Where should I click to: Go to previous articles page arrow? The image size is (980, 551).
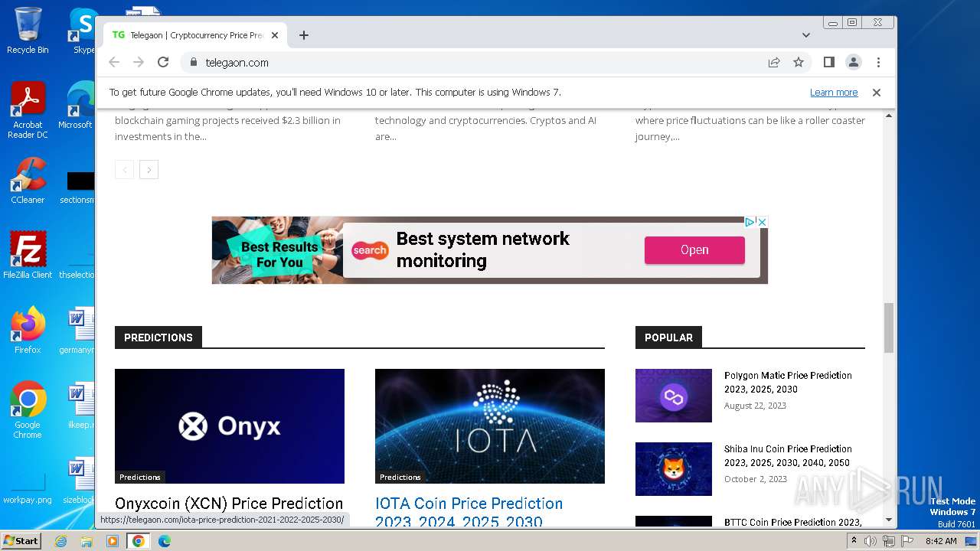[125, 169]
